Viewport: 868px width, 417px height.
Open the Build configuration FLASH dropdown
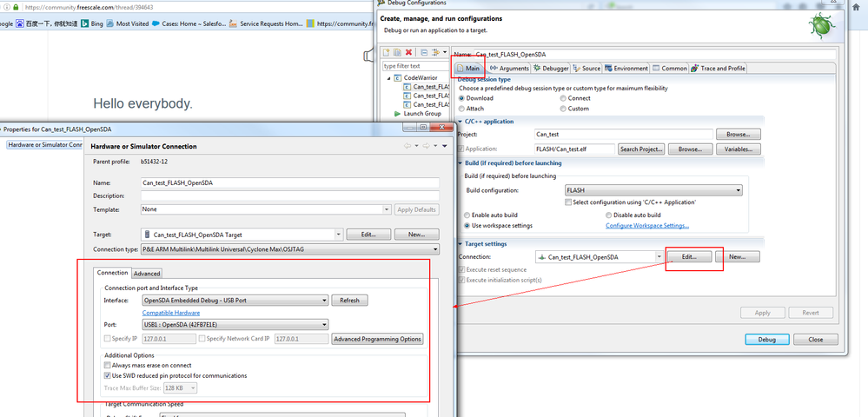click(653, 190)
